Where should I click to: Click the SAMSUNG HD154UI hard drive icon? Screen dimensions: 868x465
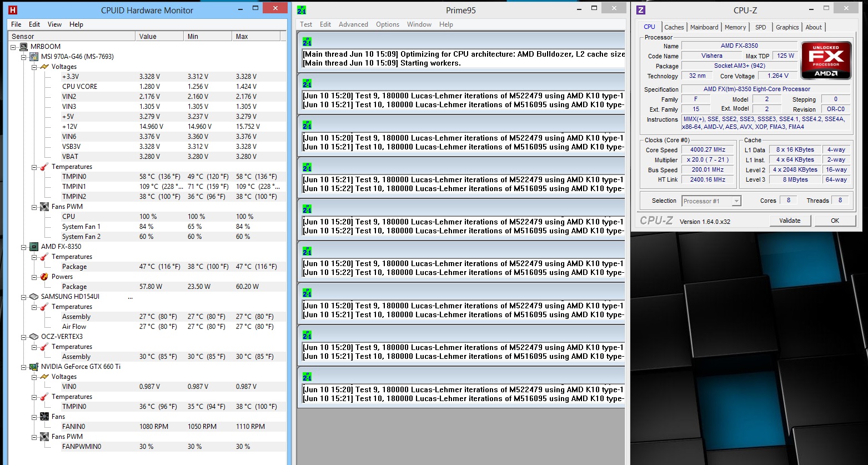click(x=34, y=297)
